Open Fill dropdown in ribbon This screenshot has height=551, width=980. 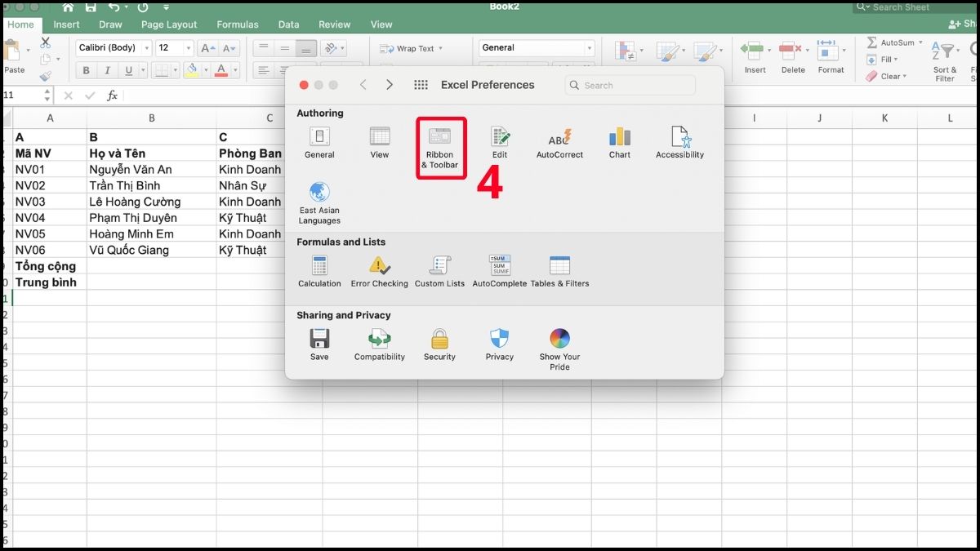pos(882,60)
